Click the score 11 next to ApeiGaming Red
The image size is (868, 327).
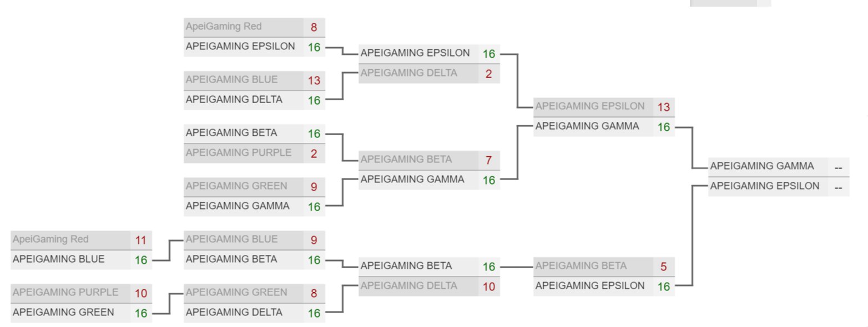pos(140,240)
